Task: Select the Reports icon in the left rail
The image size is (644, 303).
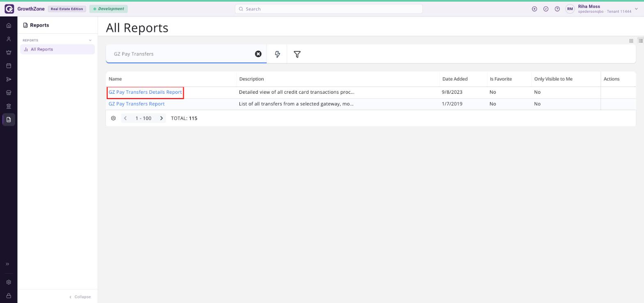Action: pos(9,120)
